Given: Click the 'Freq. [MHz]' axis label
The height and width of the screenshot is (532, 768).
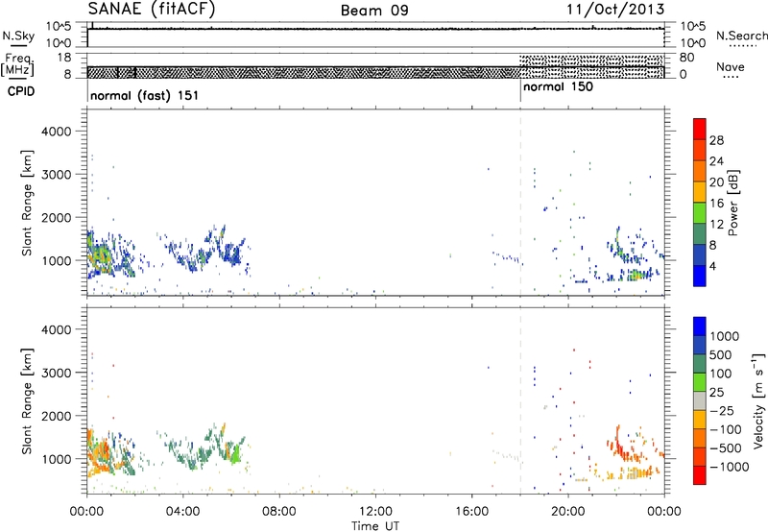Looking at the screenshot, I should (x=17, y=65).
